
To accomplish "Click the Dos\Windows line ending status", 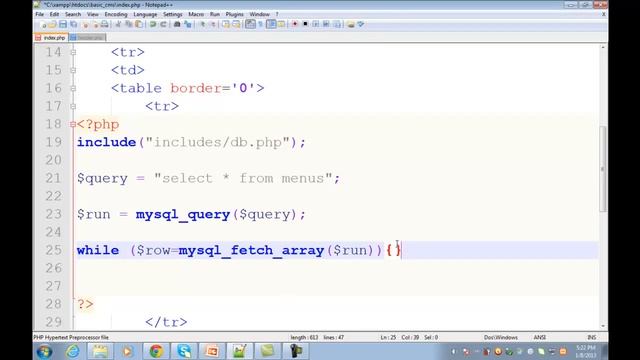I will tap(500, 338).
